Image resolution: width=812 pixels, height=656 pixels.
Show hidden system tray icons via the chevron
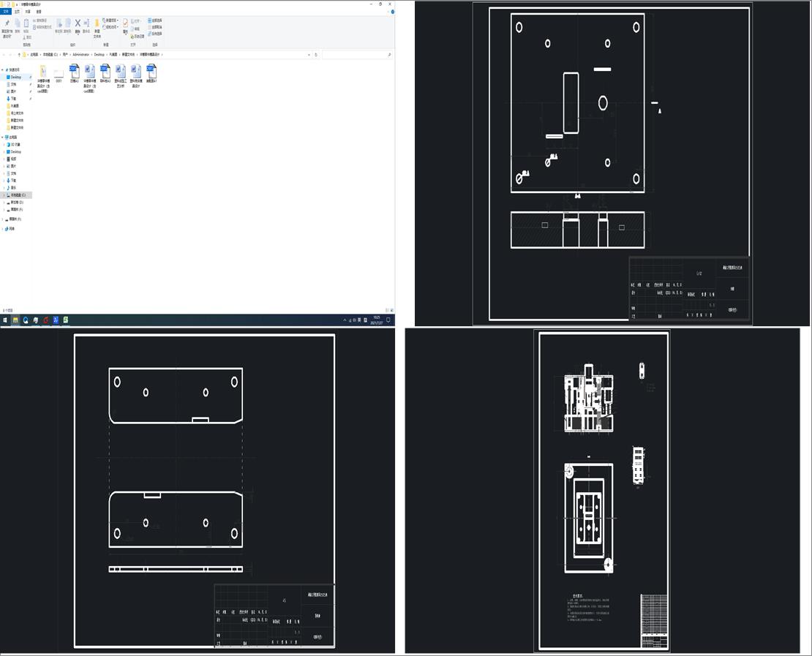(345, 320)
